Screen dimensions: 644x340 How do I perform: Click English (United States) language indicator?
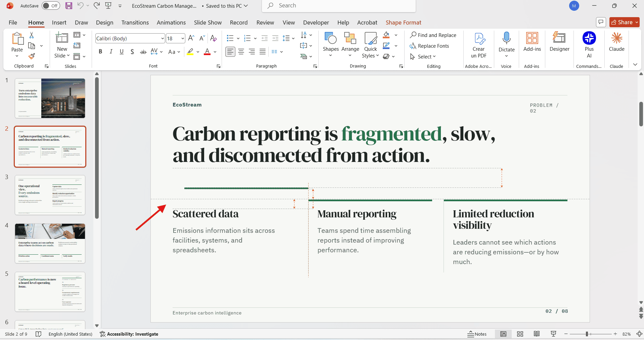tap(71, 334)
